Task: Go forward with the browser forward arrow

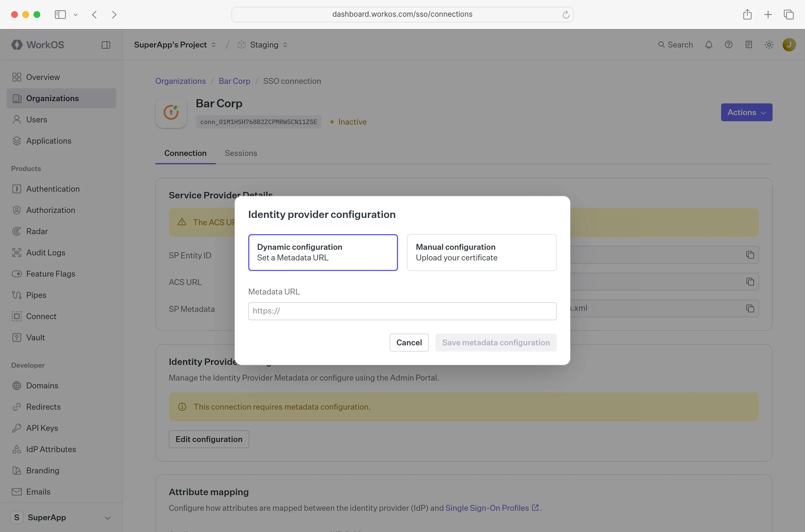Action: pos(114,15)
